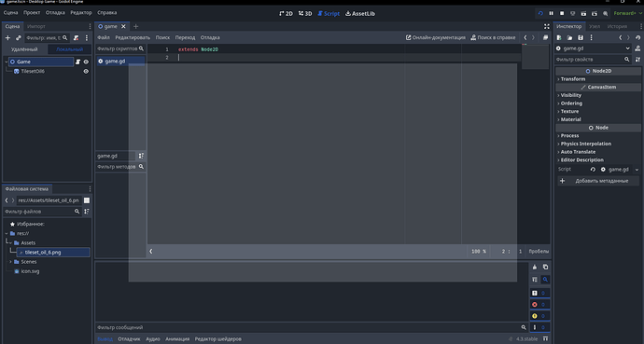Run a specific scene icon
This screenshot has width=644, height=344.
point(594,14)
